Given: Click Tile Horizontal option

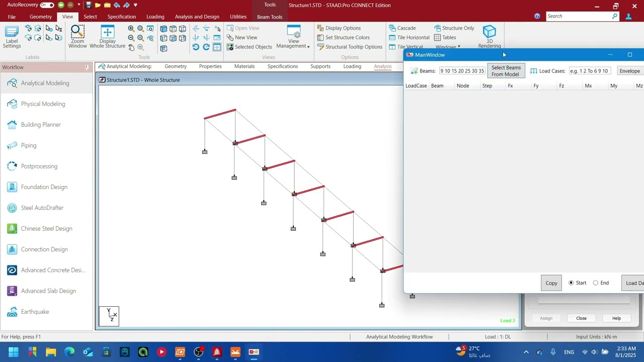Looking at the screenshot, I should pos(410,38).
